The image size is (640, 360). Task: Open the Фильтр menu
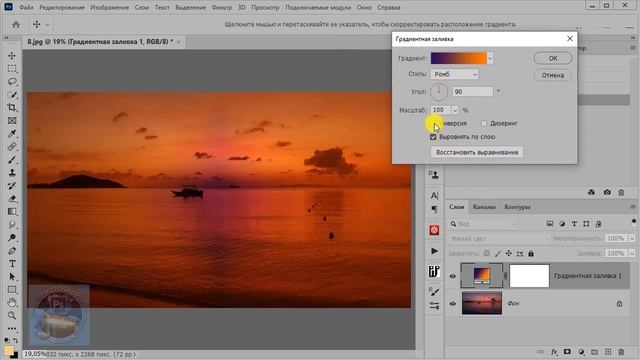222,7
